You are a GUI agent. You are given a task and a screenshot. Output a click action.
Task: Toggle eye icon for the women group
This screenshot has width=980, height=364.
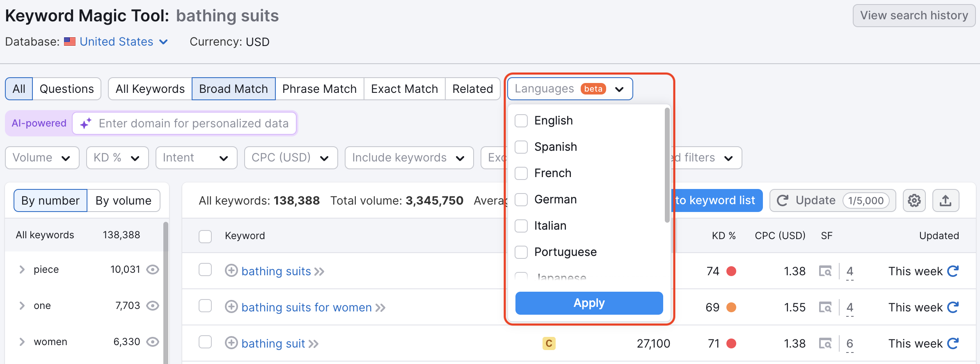coord(153,342)
